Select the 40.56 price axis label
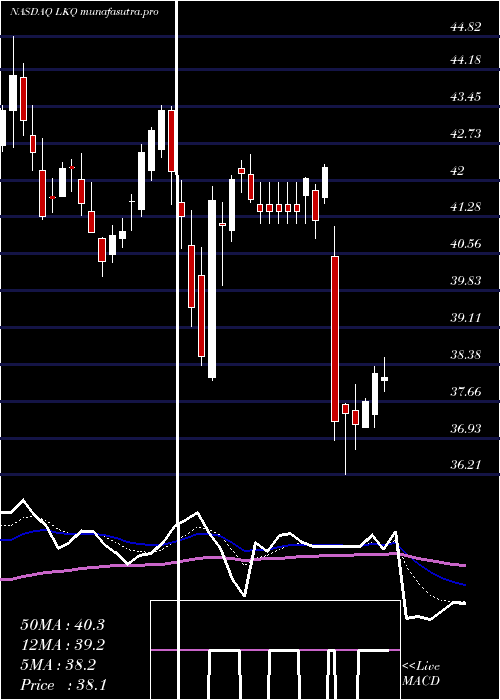This screenshot has width=500, height=700. click(466, 244)
